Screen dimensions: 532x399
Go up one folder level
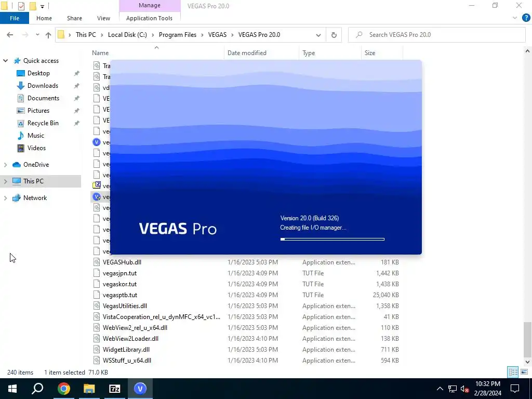[48, 35]
